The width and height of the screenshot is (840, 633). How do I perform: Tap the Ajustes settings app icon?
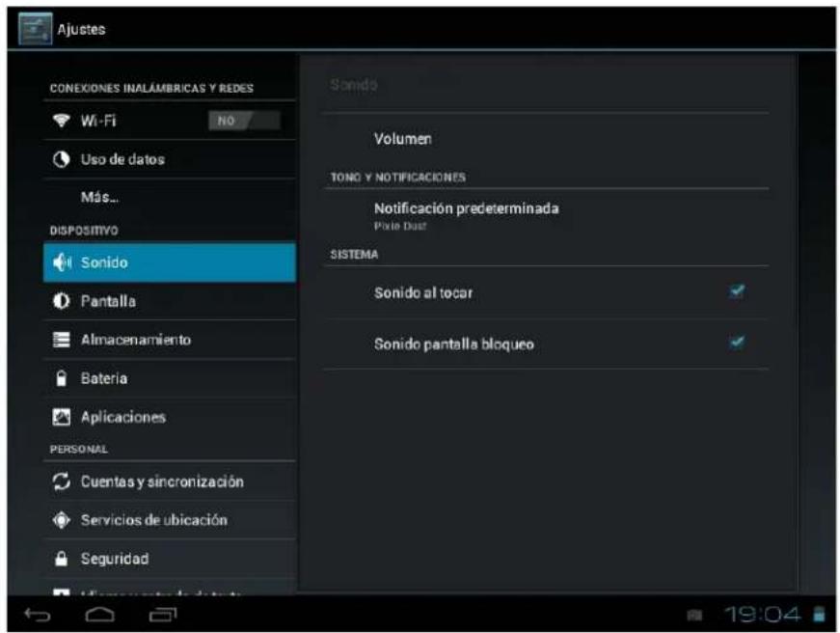[35, 28]
